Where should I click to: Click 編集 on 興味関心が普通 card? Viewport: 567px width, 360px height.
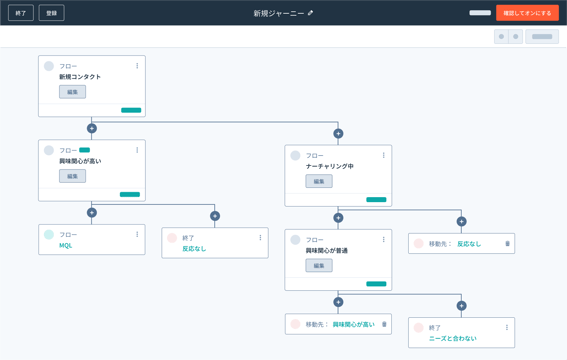click(319, 265)
